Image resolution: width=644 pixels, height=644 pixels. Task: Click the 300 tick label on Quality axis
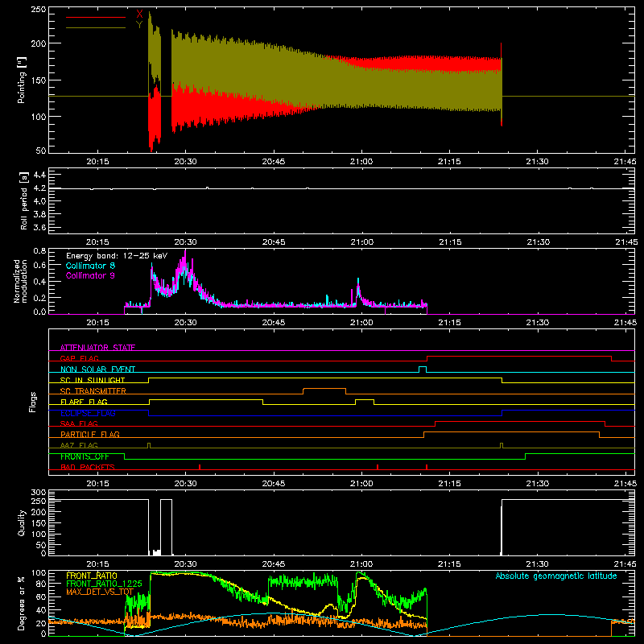(38, 493)
